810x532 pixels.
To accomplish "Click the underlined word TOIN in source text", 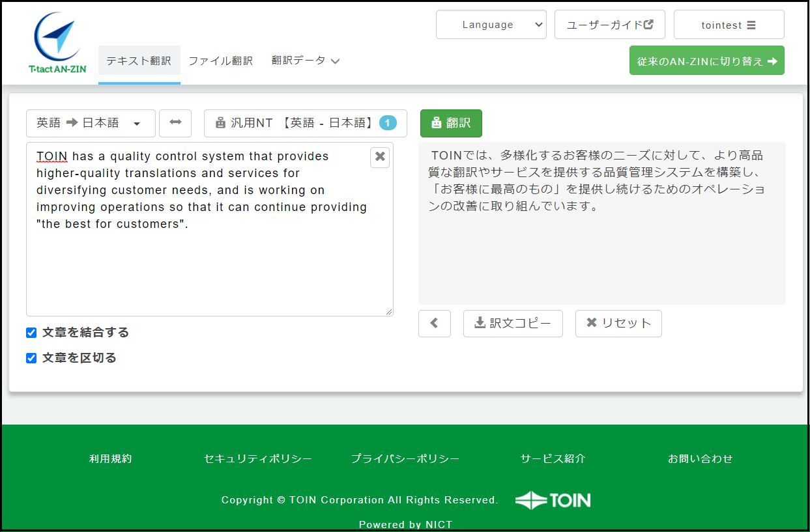I will pos(52,156).
